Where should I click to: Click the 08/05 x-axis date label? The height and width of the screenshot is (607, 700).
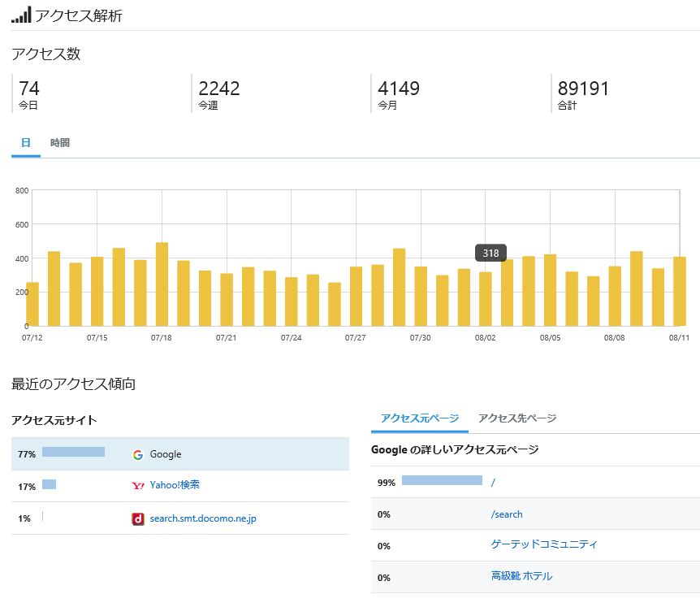pyautogui.click(x=550, y=338)
